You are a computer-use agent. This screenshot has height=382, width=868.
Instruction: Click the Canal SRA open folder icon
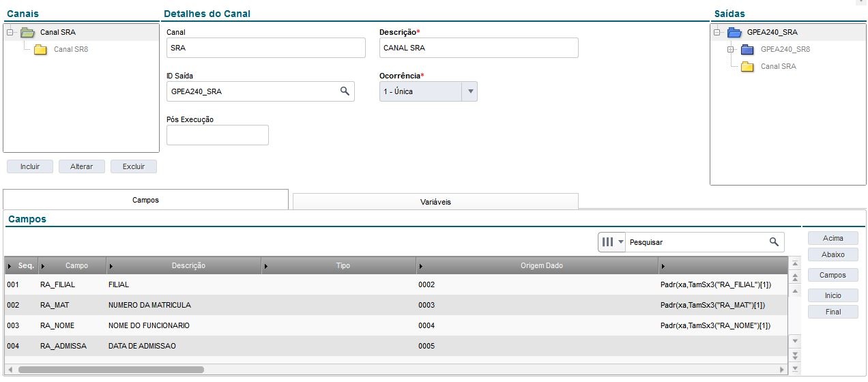click(27, 32)
